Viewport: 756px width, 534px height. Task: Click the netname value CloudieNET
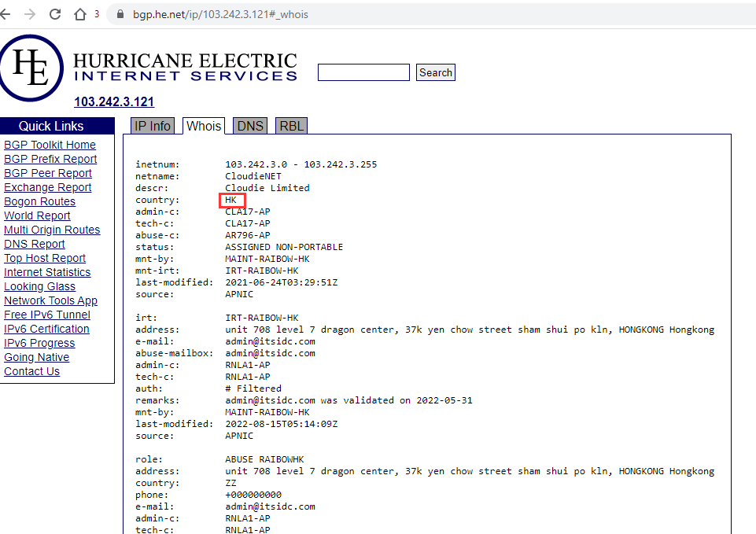tap(253, 176)
